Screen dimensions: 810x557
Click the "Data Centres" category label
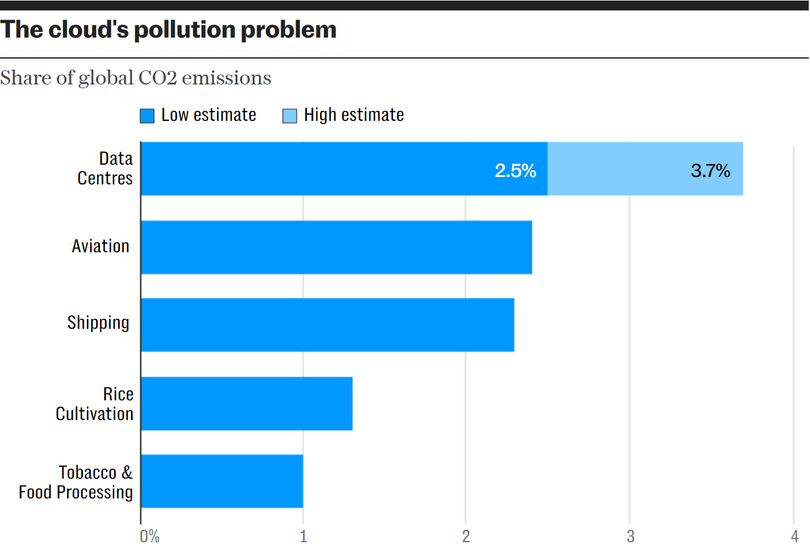click(x=105, y=168)
